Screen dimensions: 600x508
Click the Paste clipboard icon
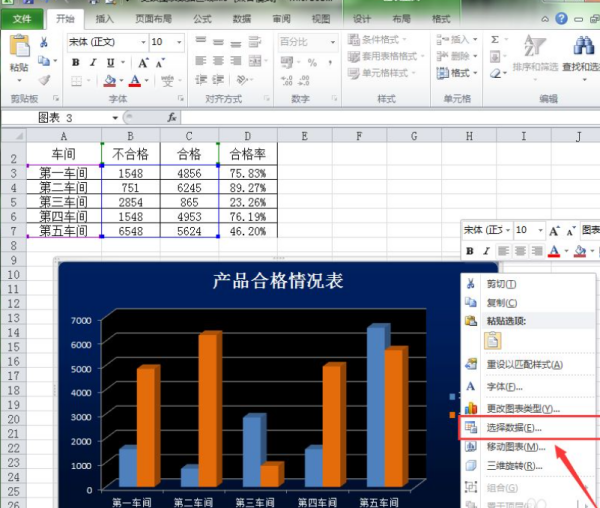coord(19,46)
